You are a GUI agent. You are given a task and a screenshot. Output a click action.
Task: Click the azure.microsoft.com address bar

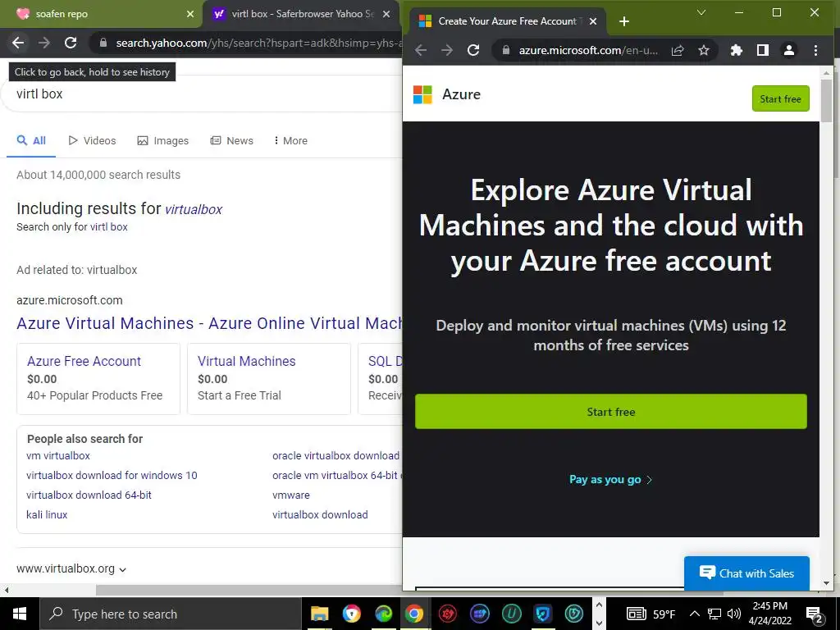pos(588,50)
